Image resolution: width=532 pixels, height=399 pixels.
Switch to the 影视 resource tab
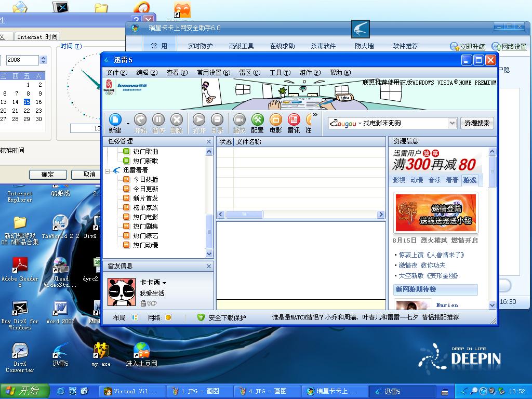[399, 180]
